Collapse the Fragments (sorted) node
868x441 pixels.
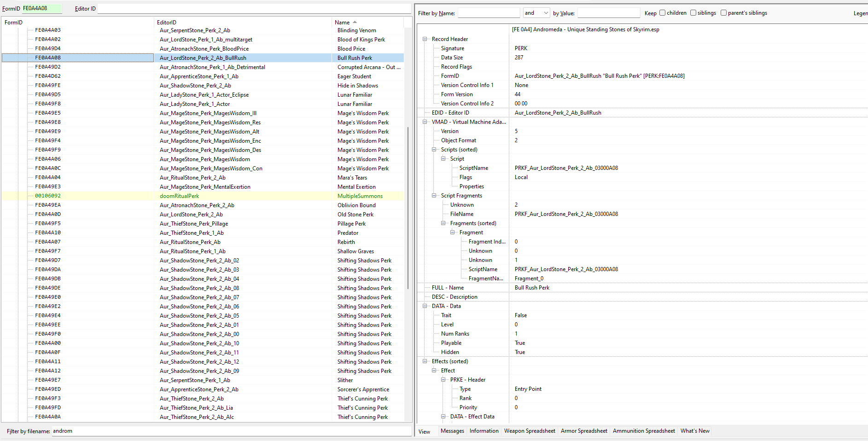pos(443,223)
